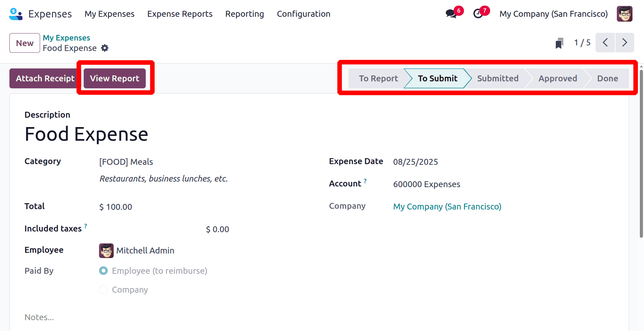Screen dimensions: 644x331
Task: Click the gear actions icon beside Food Expense
Action: tap(105, 48)
